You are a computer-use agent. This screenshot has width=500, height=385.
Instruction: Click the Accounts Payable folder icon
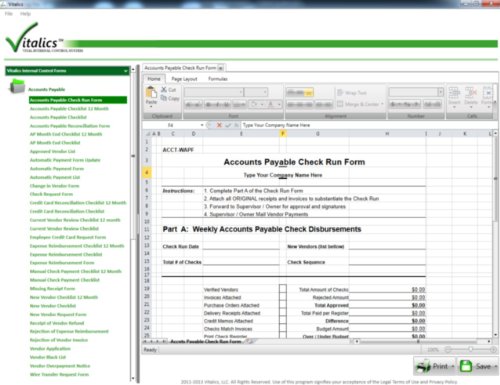tap(17, 86)
